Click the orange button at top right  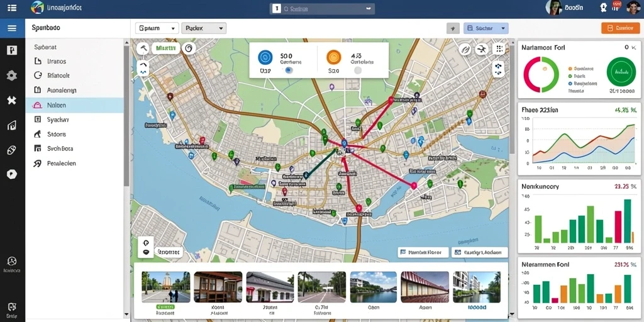621,28
